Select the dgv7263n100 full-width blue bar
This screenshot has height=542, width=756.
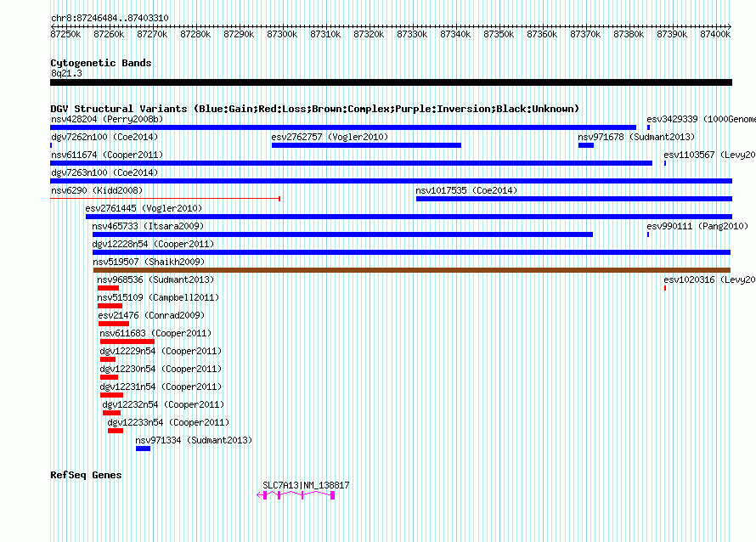pyautogui.click(x=391, y=181)
